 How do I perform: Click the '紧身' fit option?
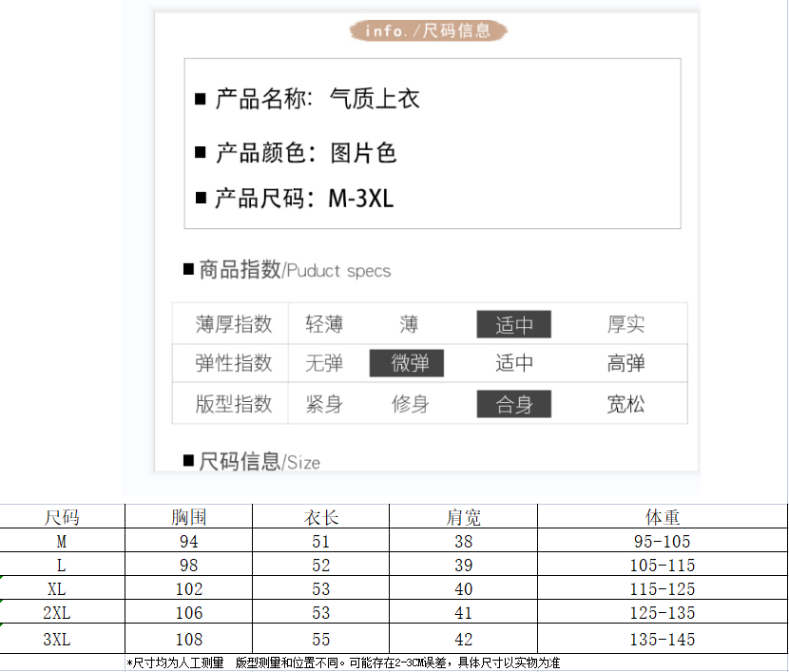coord(324,404)
